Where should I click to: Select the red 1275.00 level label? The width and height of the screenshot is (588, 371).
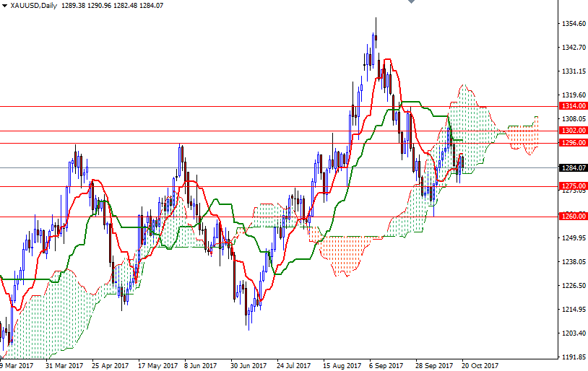coord(573,186)
